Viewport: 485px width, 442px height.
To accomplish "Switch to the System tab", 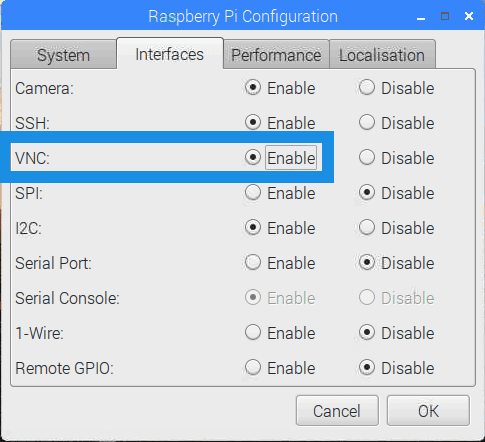I will coord(63,55).
